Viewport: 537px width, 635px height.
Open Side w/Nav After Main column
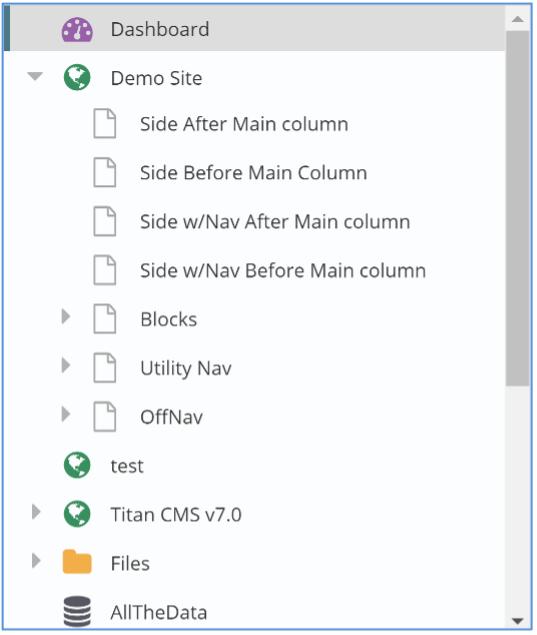[x=275, y=222]
